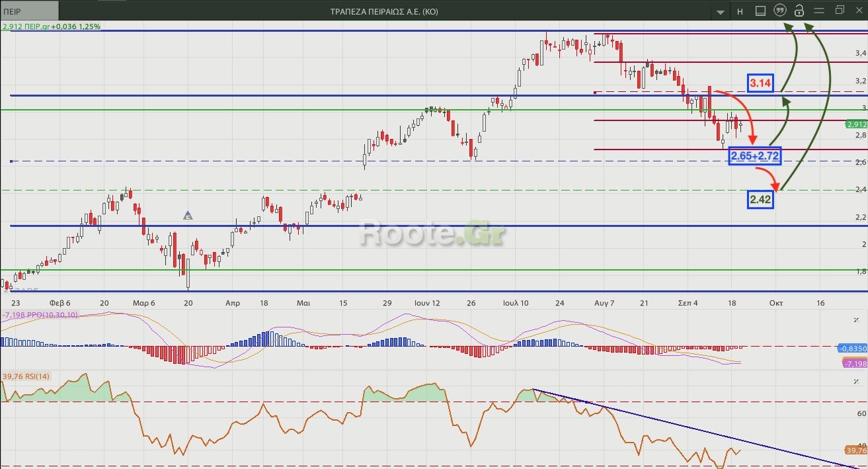Click the H timeframe button
This screenshot has width=868, height=469.
[740, 11]
